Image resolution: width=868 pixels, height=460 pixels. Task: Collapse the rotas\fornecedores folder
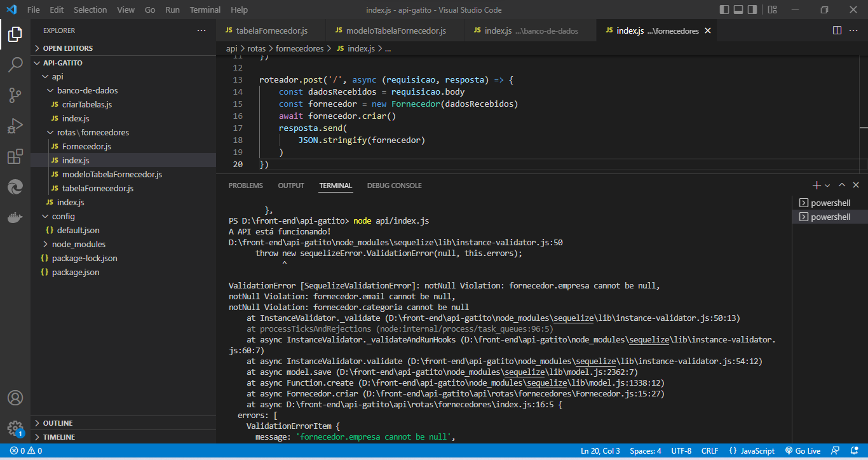123,132
